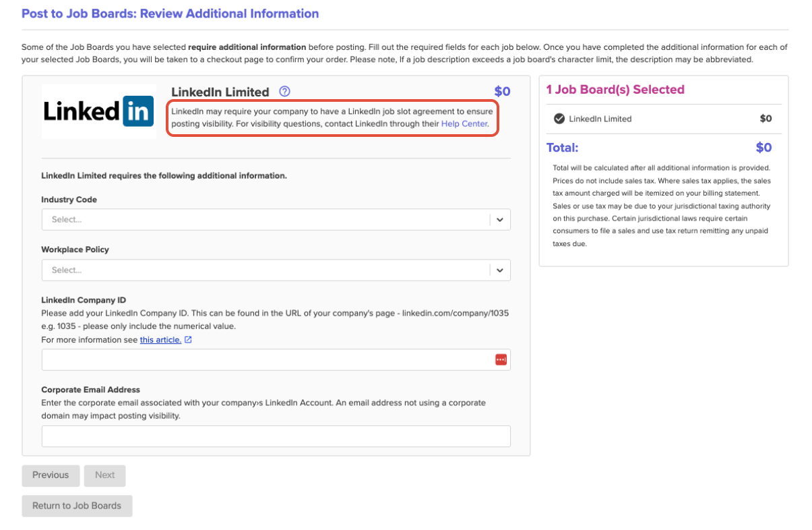Screen dimensions: 812x530
Task: Click the LinkedIn Limited help question icon
Action: tap(284, 92)
